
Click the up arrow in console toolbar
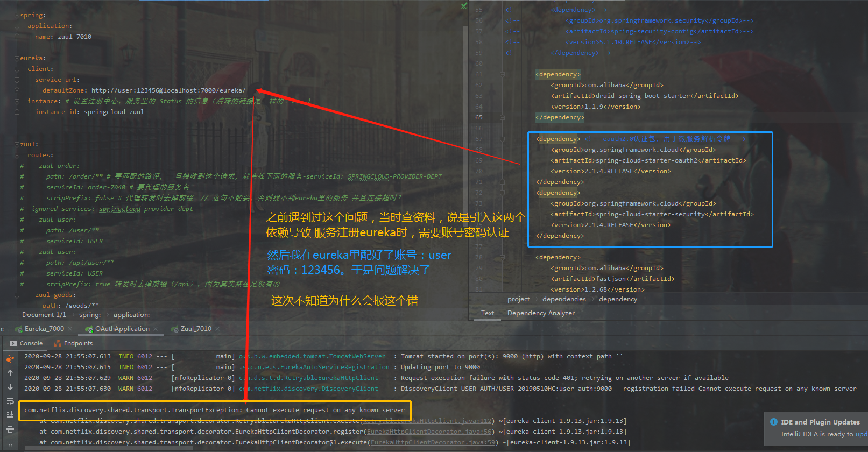(x=10, y=372)
